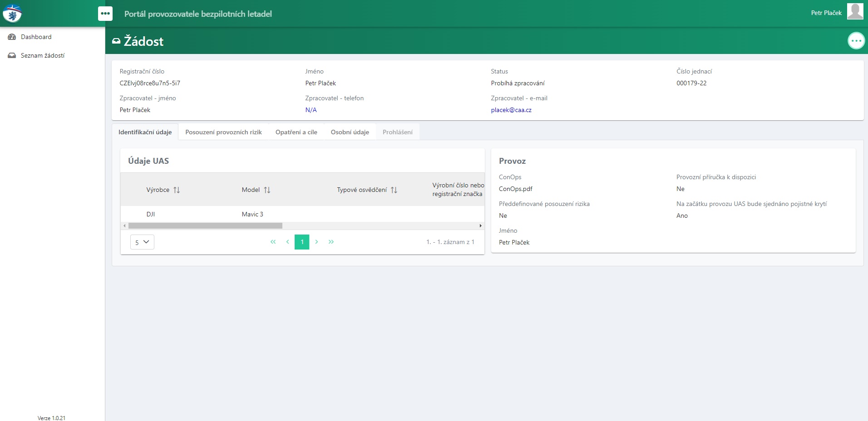Sort table by Výrobce column
This screenshot has width=868, height=421.
coord(177,190)
